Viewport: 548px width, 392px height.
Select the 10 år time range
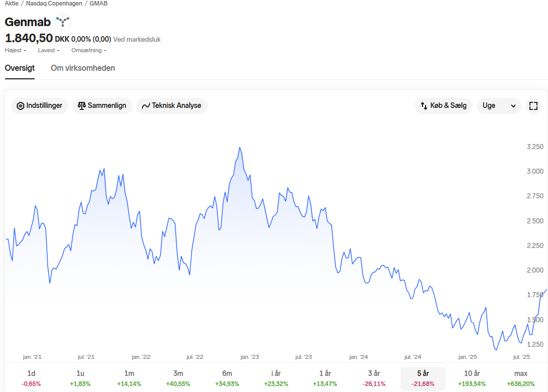472,378
